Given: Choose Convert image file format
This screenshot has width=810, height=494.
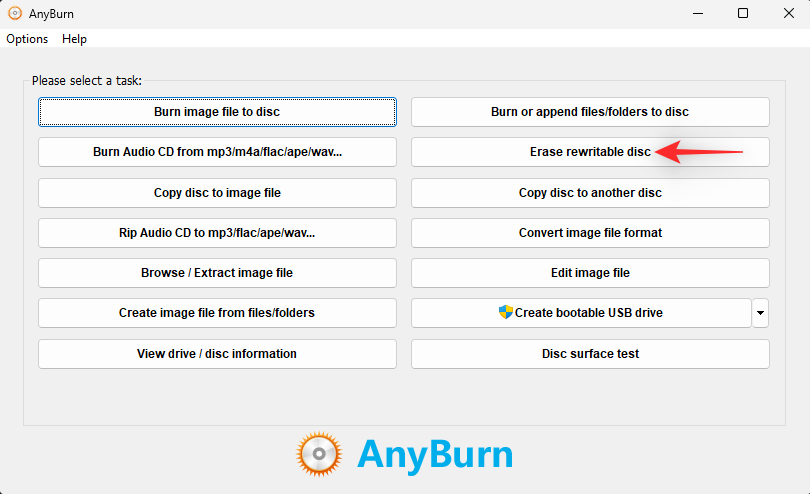Looking at the screenshot, I should click(590, 233).
